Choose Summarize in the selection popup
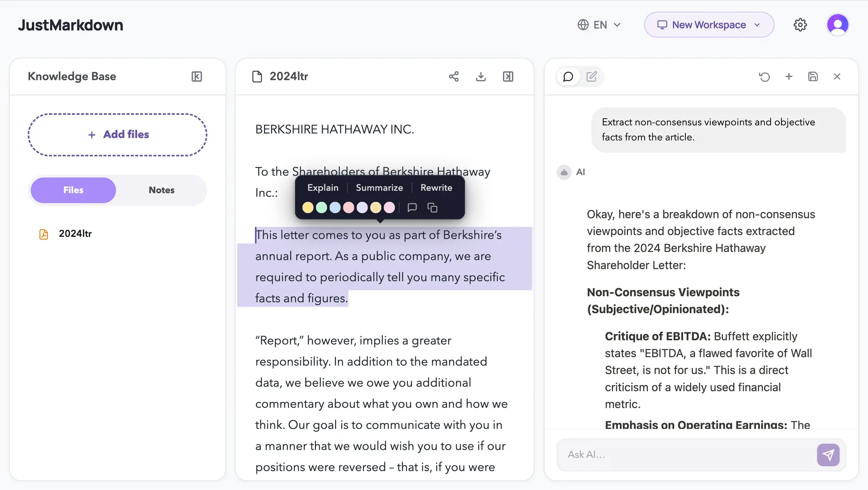 pyautogui.click(x=379, y=188)
